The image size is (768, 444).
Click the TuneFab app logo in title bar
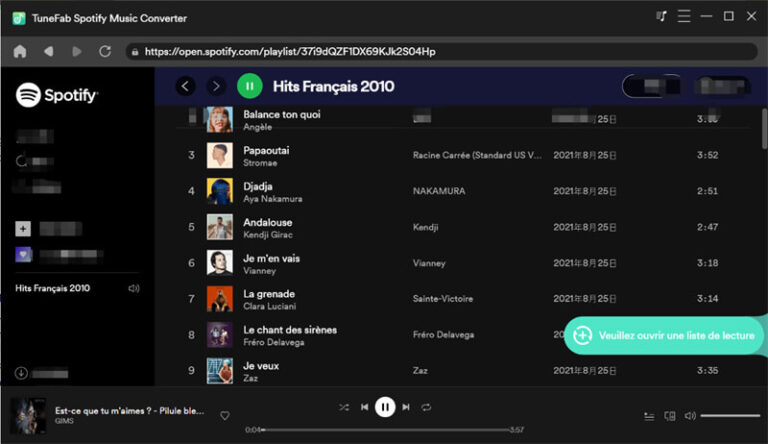click(19, 18)
